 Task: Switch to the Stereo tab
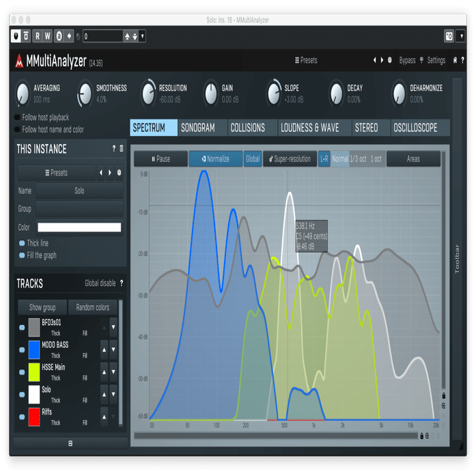(371, 128)
